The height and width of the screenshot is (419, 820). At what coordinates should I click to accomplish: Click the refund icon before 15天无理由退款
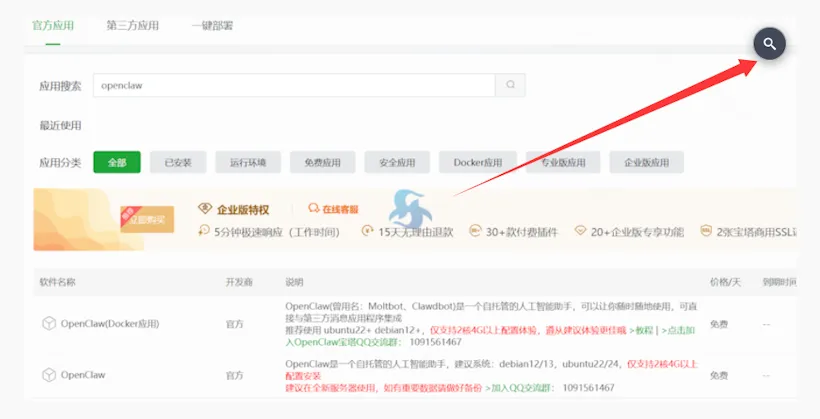coord(368,231)
